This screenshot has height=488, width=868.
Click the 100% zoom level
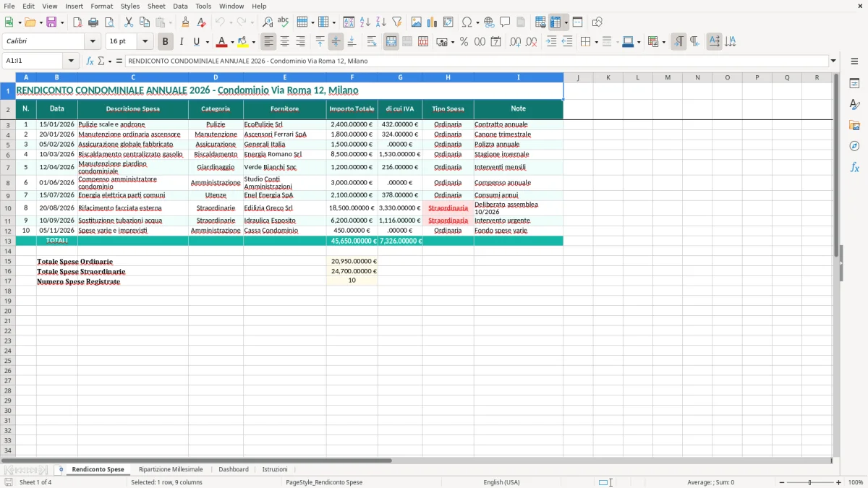coord(856,482)
